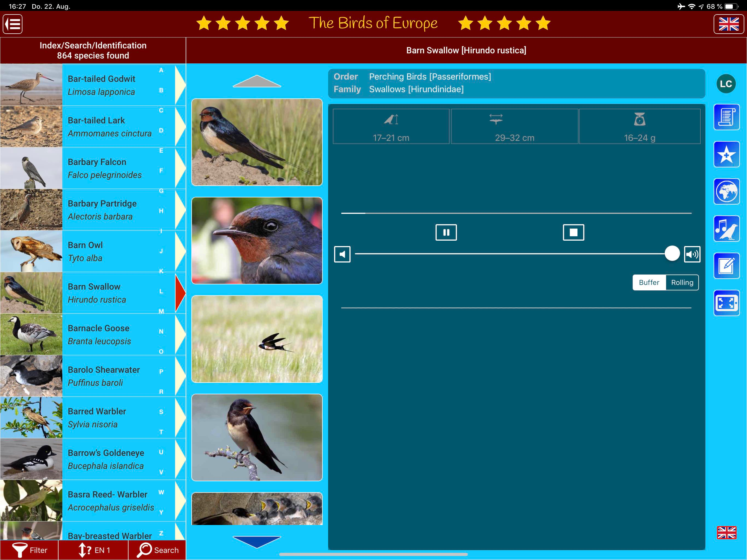Tap red arrow beside Barn Swallow
Image resolution: width=747 pixels, height=560 pixels.
[x=180, y=293]
